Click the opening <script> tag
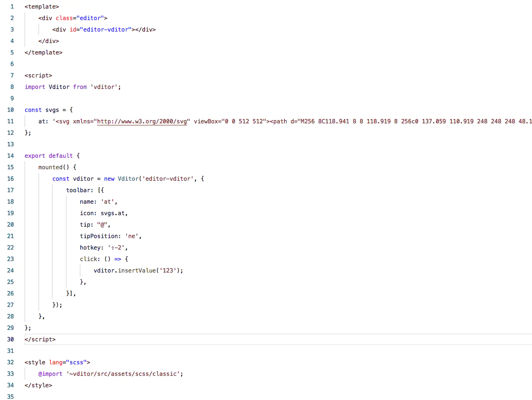 pyautogui.click(x=39, y=75)
